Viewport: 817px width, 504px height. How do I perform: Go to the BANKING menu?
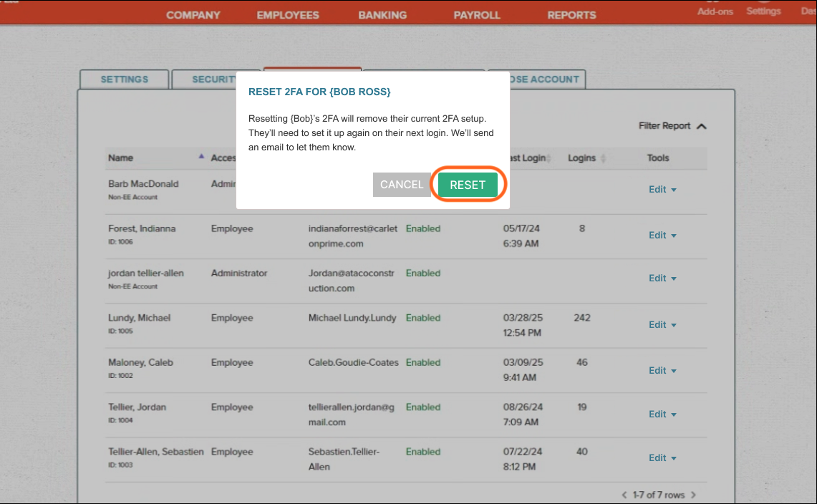pos(382,15)
